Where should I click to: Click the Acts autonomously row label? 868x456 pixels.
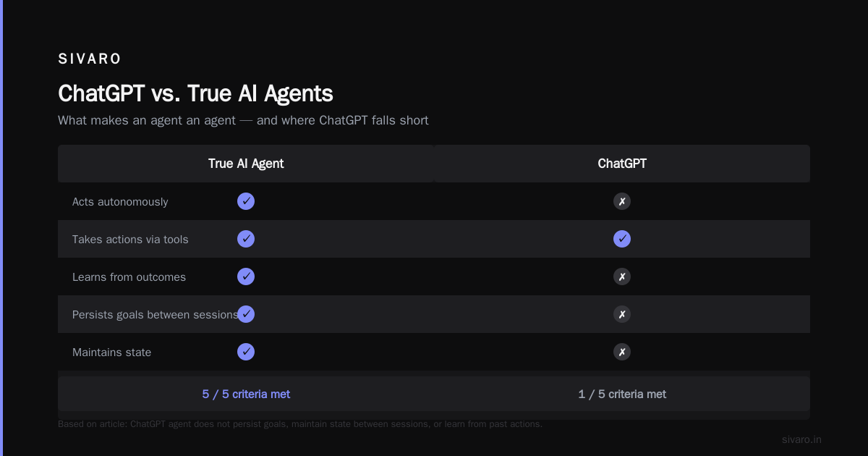pyautogui.click(x=120, y=202)
